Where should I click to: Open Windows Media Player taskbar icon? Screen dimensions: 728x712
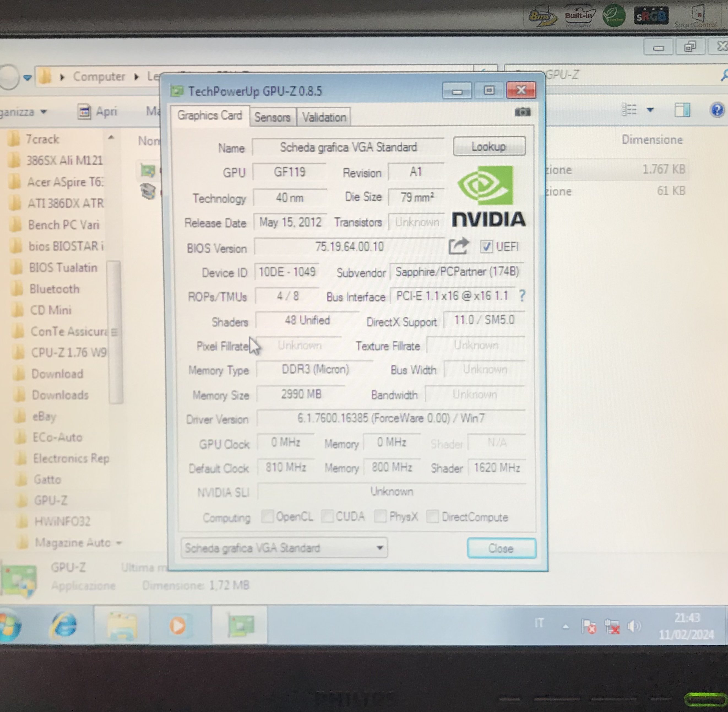[x=178, y=625]
